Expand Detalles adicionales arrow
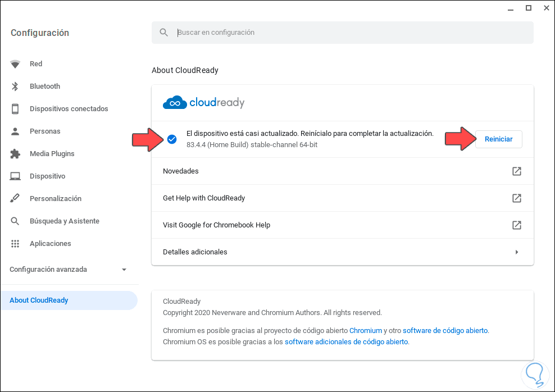The width and height of the screenshot is (555, 392). point(516,252)
